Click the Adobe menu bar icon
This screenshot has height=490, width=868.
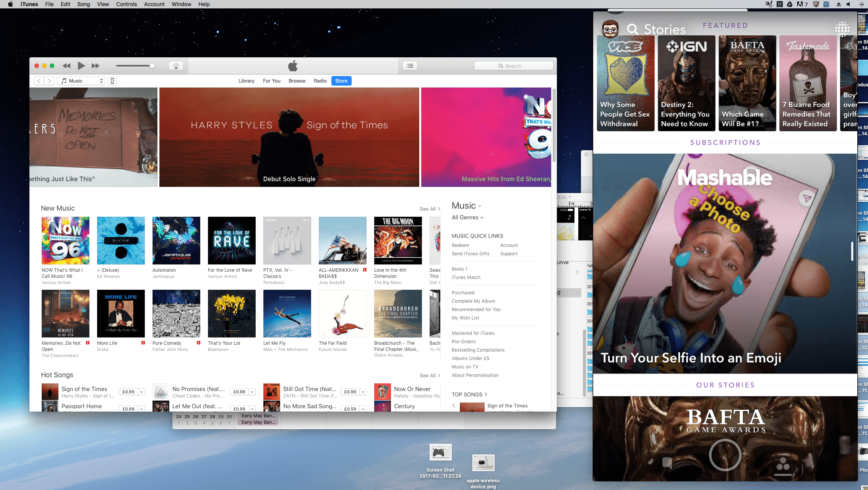tap(802, 4)
